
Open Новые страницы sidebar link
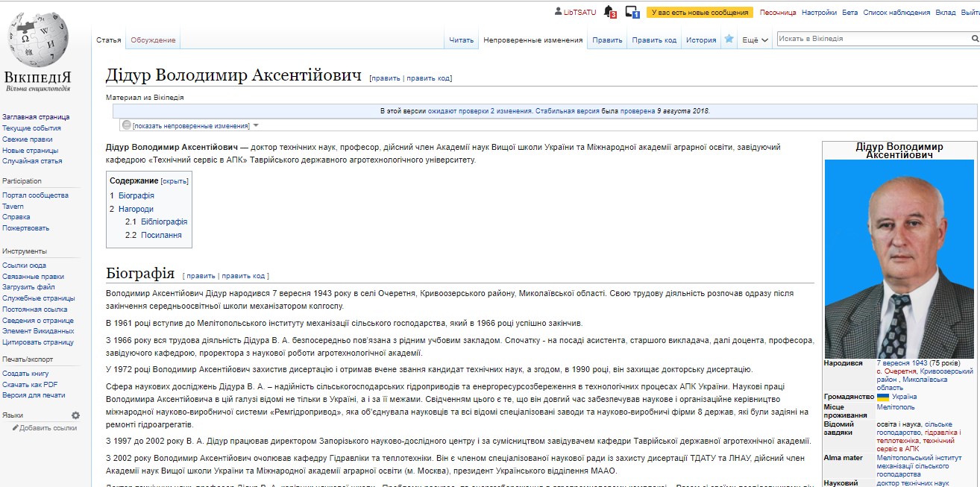pos(30,151)
